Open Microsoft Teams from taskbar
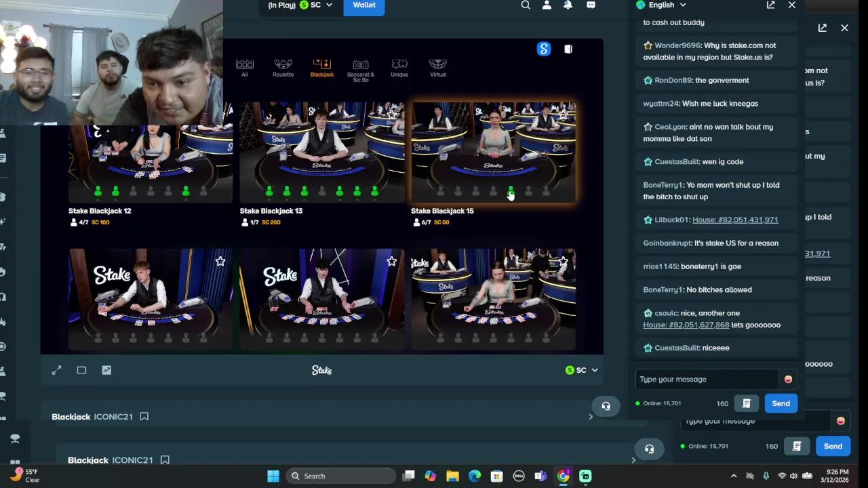 [x=540, y=476]
